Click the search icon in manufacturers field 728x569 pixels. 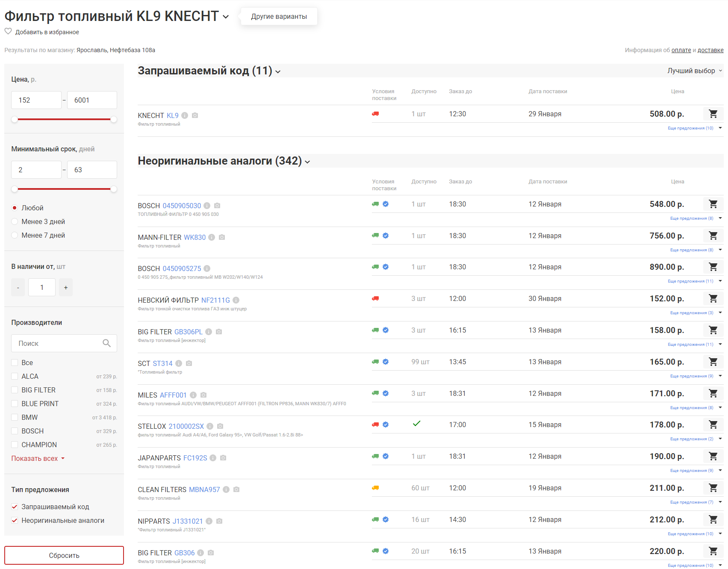tap(106, 343)
